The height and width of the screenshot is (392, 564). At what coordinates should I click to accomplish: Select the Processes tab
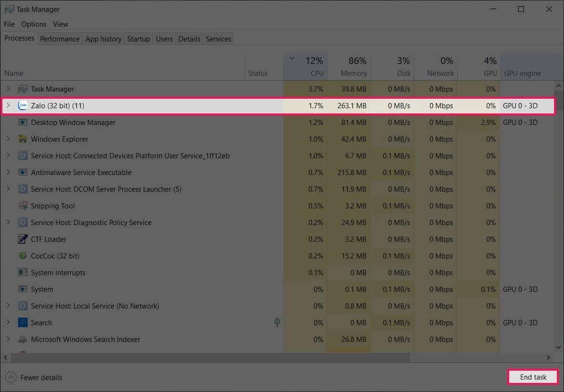coord(19,38)
